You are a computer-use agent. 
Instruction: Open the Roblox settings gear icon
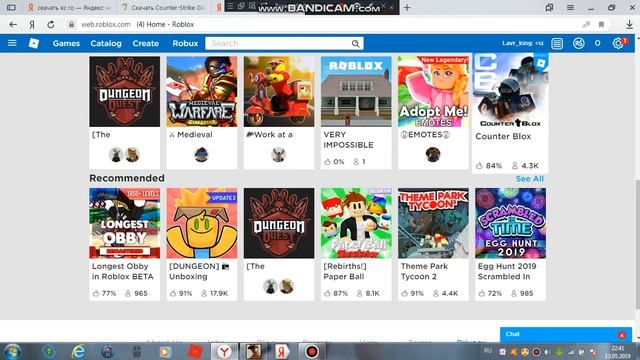(618, 43)
